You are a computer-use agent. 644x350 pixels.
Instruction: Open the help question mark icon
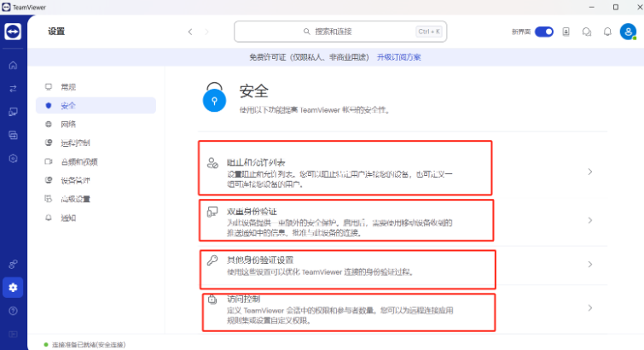pos(13,311)
